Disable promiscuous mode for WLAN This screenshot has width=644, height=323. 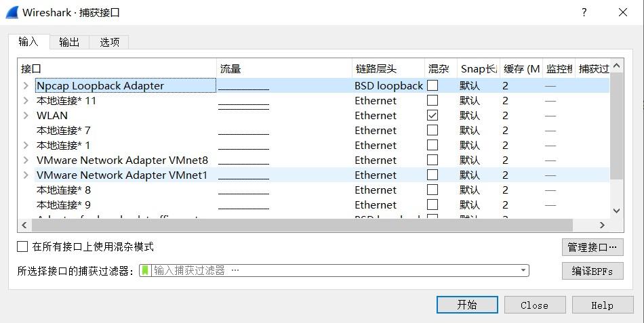pos(432,116)
